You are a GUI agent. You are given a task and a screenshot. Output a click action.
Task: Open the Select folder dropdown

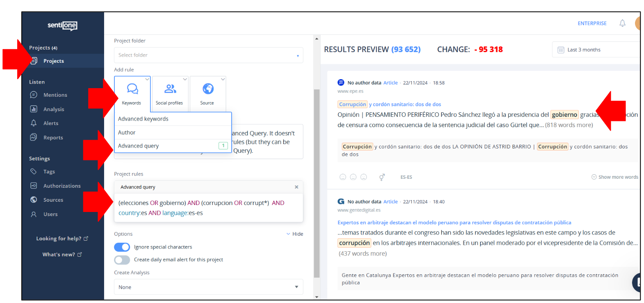click(x=208, y=55)
